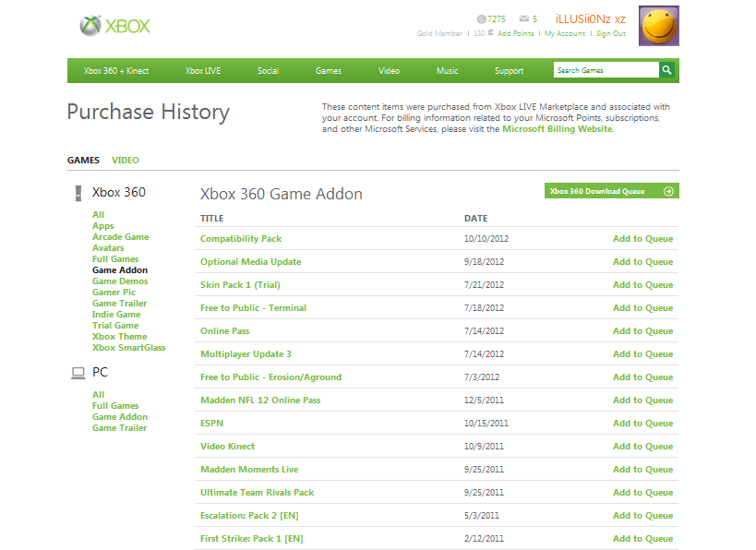Open Optional Media Update title
Image resolution: width=756 pixels, height=550 pixels.
[251, 262]
